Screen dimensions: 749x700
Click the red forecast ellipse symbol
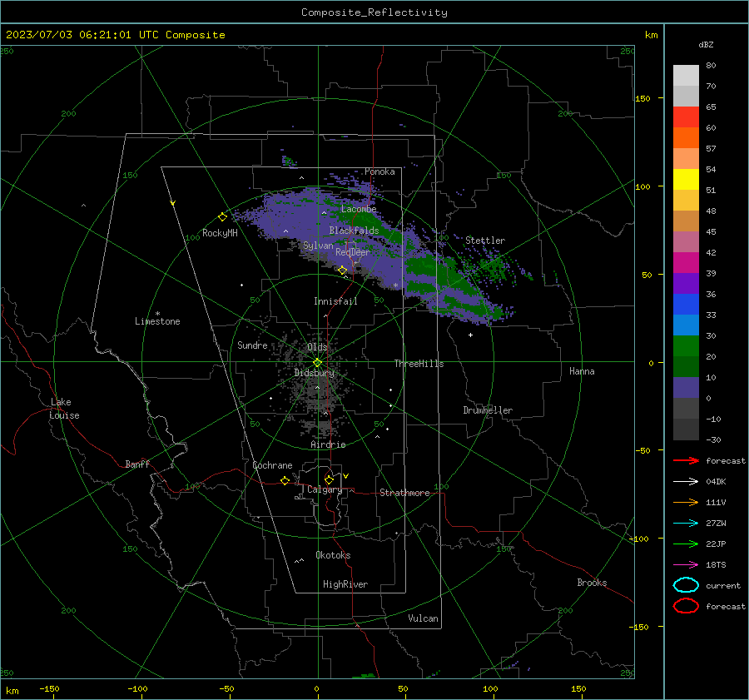coord(686,606)
